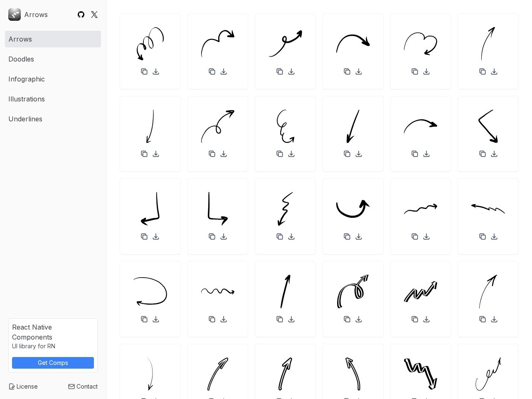The width and height of the screenshot is (532, 399).
Task: Click the Get Comps button
Action: [53, 363]
